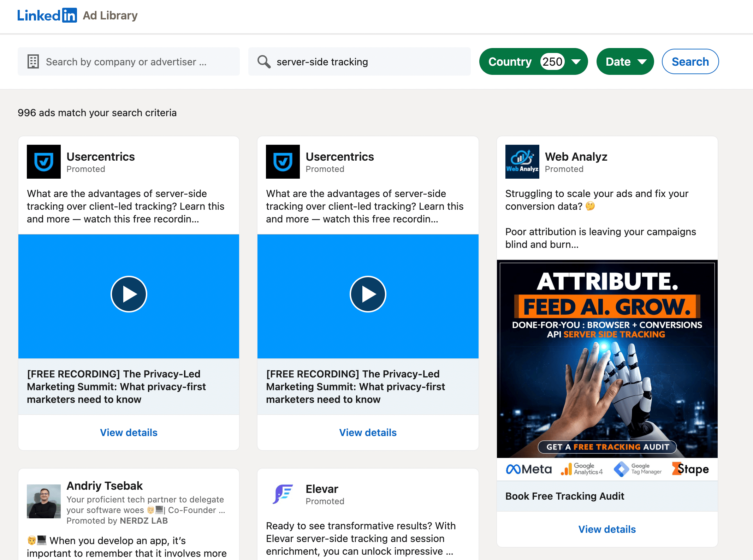
Task: Open the Web Analyz advertiser name
Action: (576, 156)
